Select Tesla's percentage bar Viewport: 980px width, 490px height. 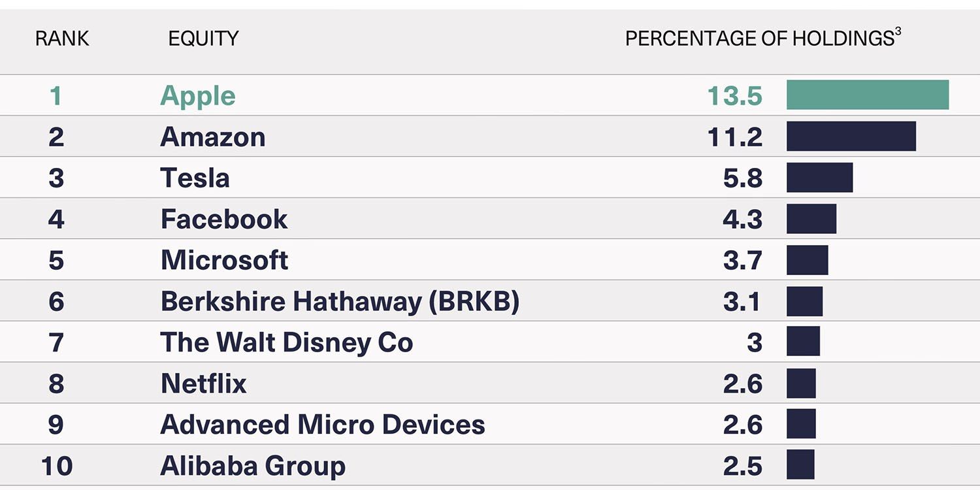pyautogui.click(x=819, y=178)
